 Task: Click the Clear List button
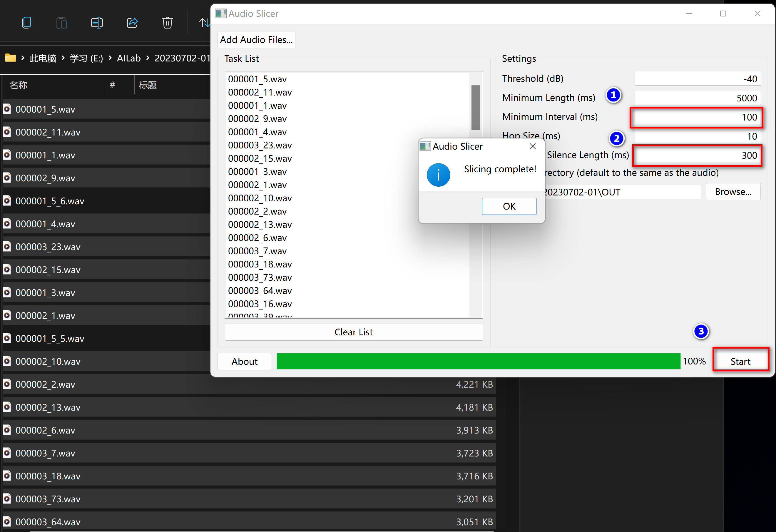(353, 332)
